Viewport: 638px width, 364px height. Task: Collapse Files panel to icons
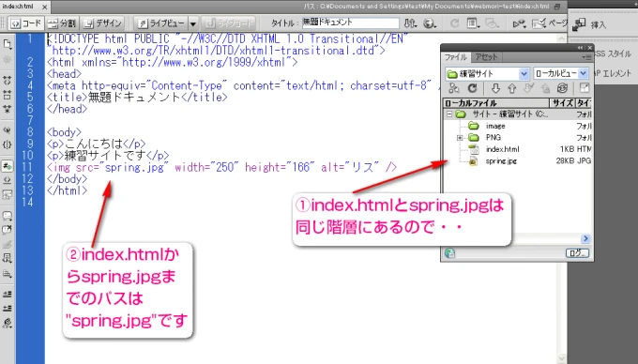[580, 48]
